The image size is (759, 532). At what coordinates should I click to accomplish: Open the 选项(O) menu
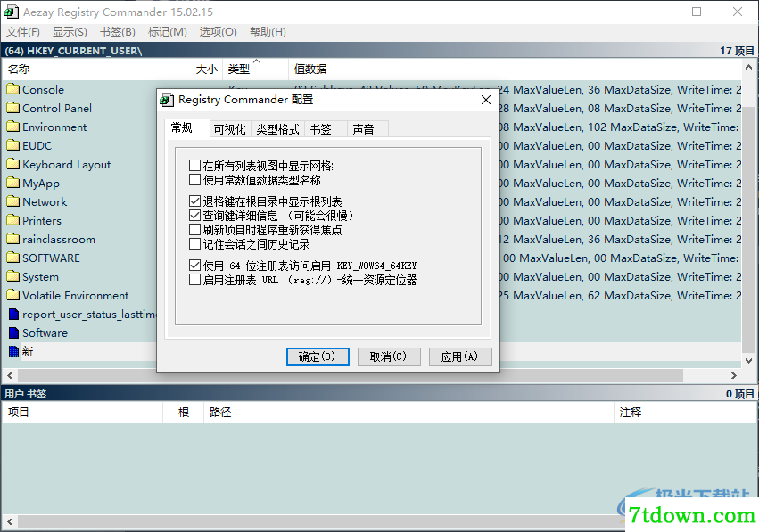[x=218, y=32]
